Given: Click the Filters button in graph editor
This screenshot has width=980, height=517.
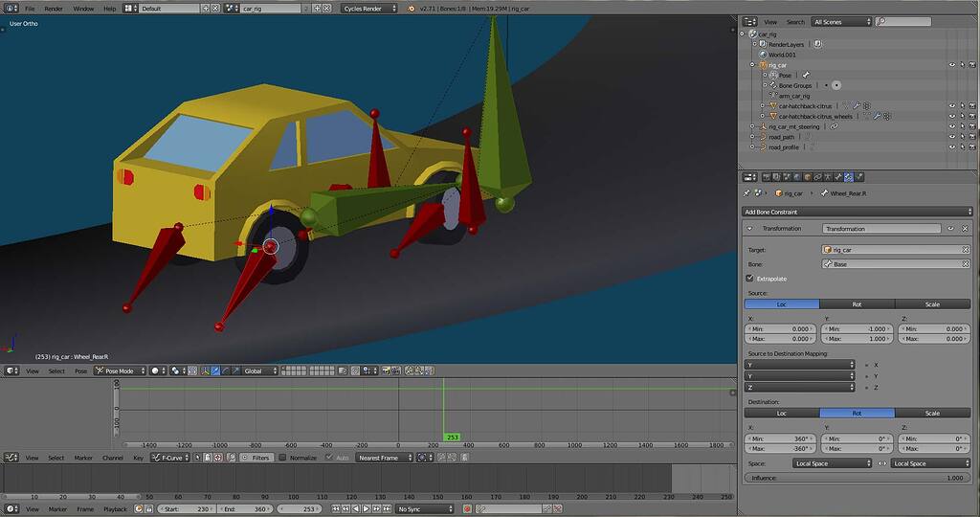Looking at the screenshot, I should point(256,458).
